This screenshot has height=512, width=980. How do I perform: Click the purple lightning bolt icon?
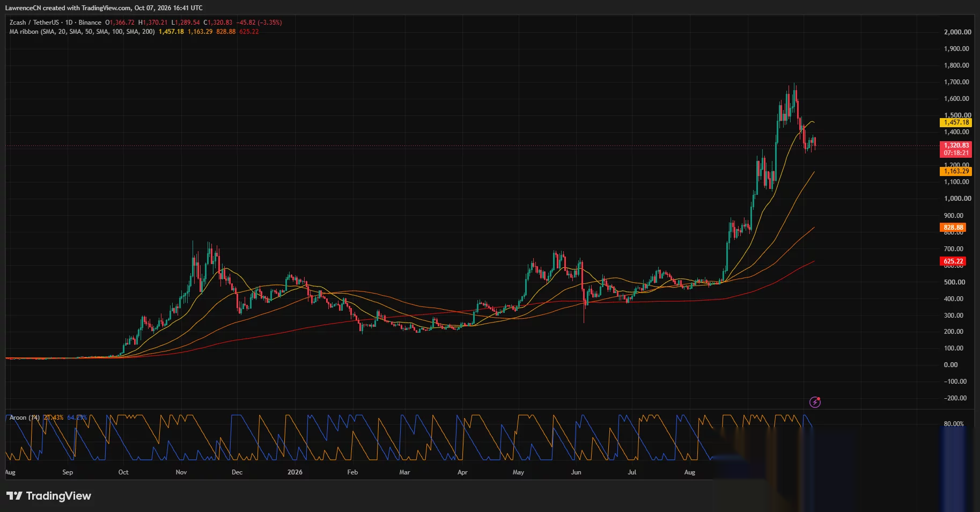click(x=815, y=402)
